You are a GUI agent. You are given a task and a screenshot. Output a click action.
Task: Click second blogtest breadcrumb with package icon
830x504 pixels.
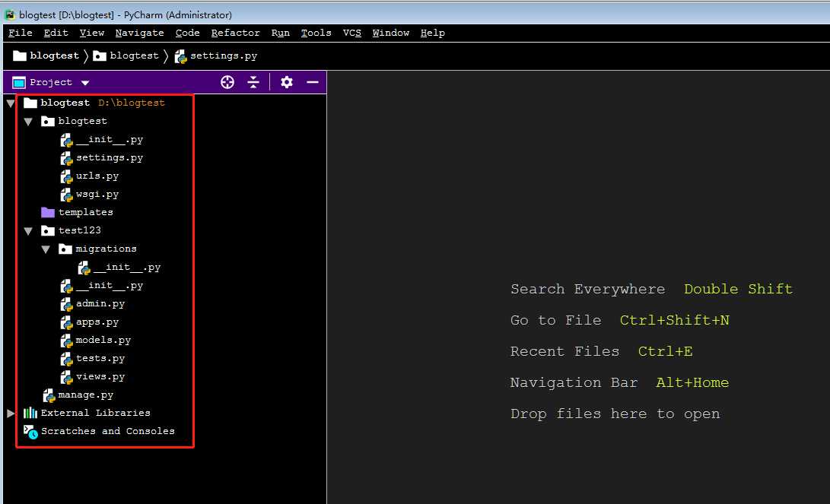[126, 55]
